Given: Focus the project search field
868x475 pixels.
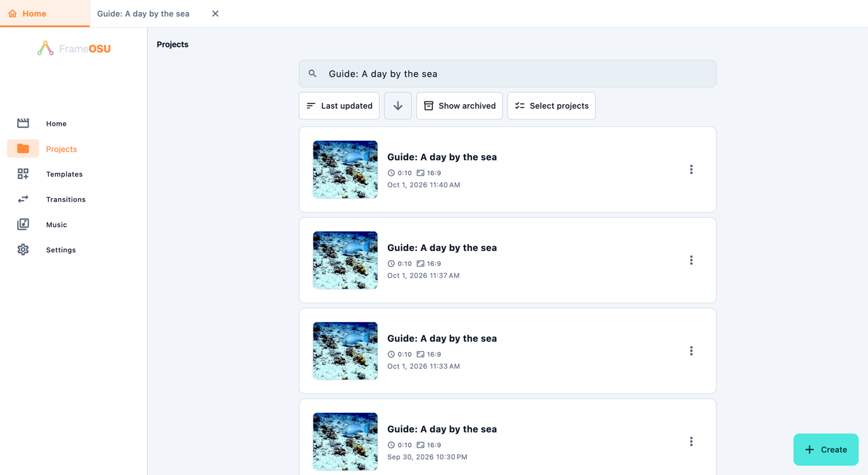Looking at the screenshot, I should pyautogui.click(x=507, y=74).
